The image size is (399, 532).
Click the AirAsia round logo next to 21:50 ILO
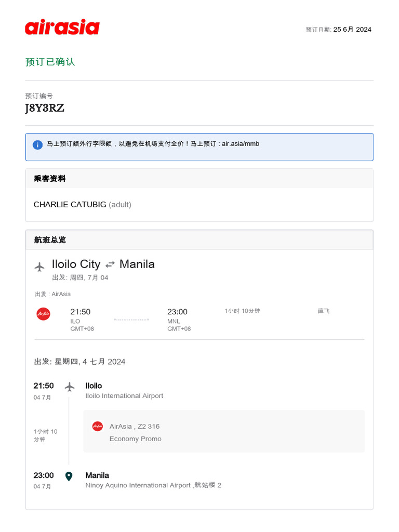coord(44,314)
